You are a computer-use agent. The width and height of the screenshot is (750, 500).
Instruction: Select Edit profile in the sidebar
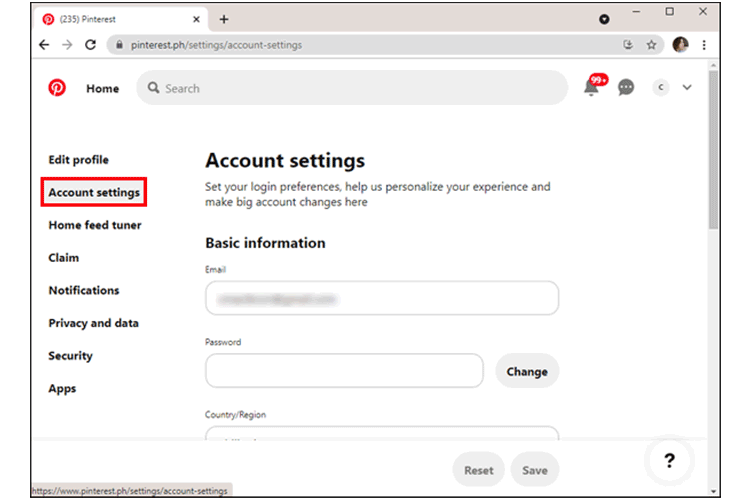(78, 160)
